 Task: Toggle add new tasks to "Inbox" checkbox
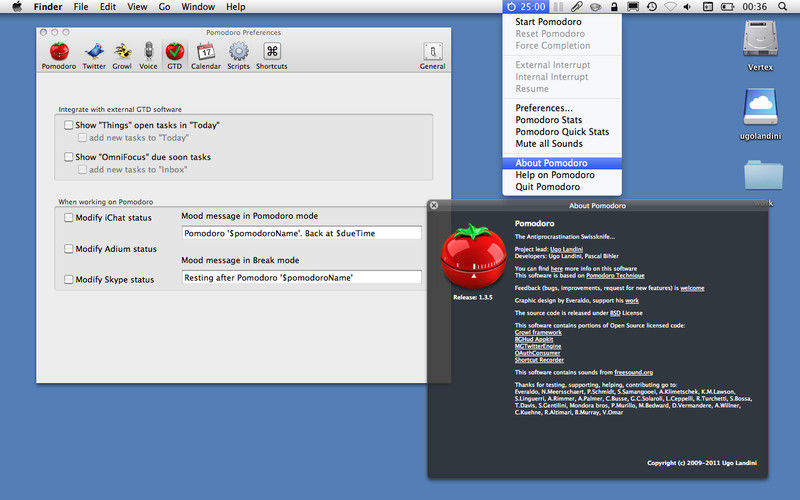(x=82, y=169)
